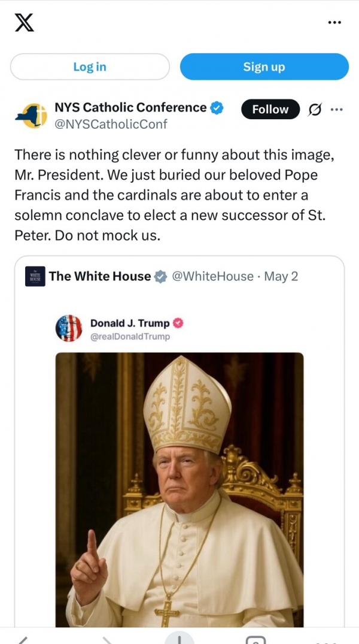Screen dimensions: 359x644
Task: Tap the Grok slash icon beside Follow
Action: [315, 110]
